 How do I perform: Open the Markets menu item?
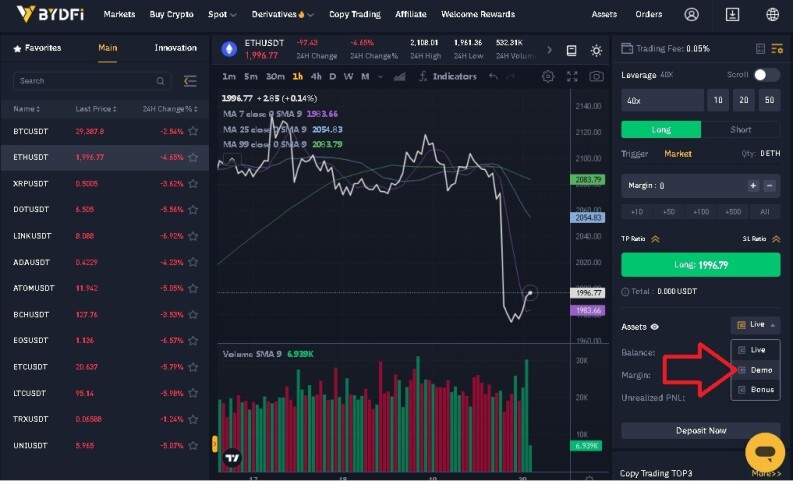pos(119,14)
